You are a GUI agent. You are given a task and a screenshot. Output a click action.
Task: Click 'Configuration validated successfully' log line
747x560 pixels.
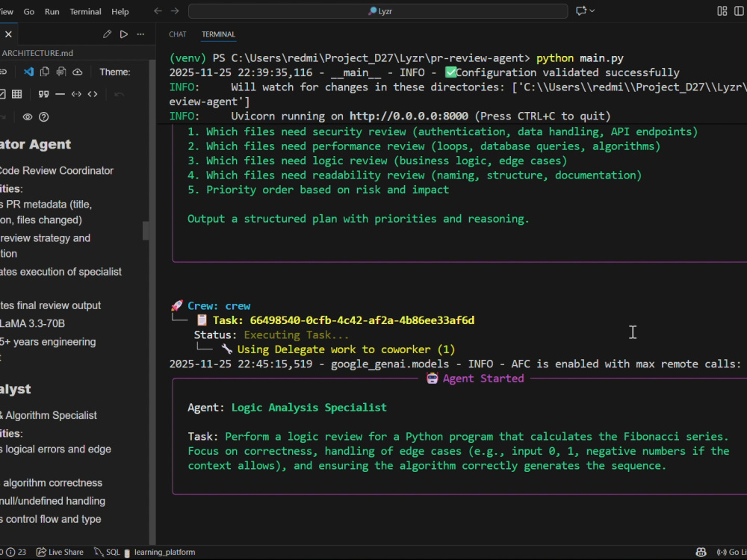pos(568,72)
